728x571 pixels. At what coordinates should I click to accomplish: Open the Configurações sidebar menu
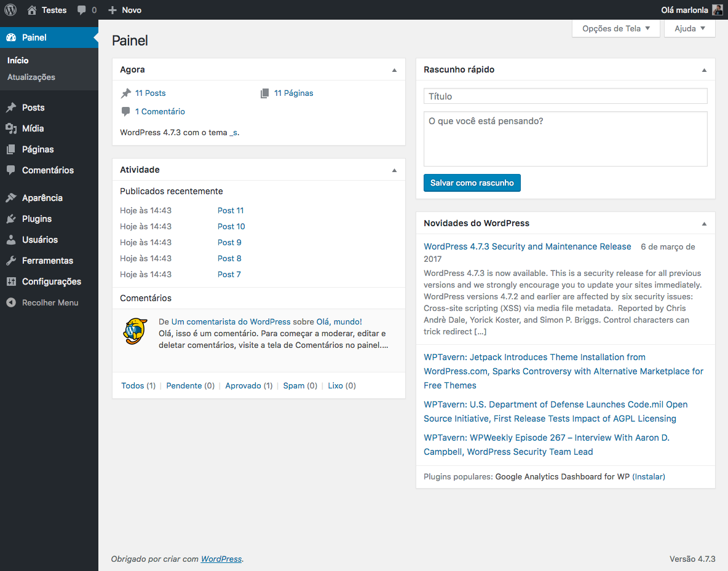[49, 282]
